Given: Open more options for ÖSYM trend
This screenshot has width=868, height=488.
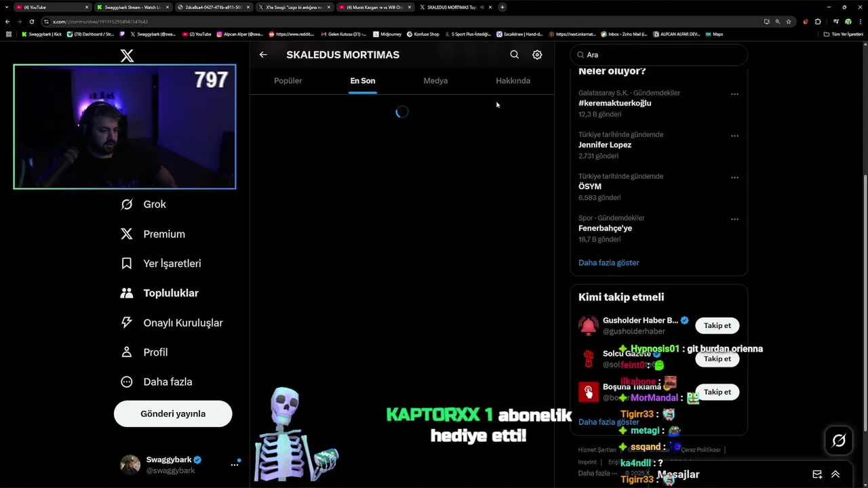Looking at the screenshot, I should (734, 178).
